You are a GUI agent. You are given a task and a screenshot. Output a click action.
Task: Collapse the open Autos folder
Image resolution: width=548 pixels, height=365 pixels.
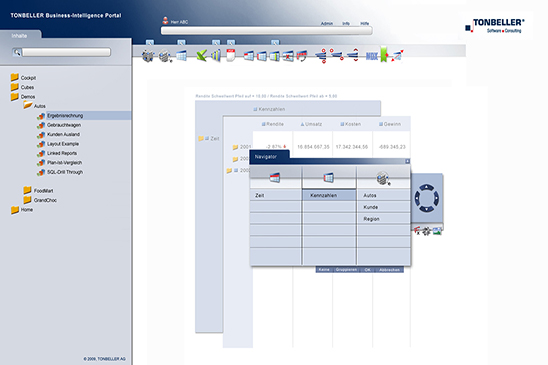tap(28, 105)
